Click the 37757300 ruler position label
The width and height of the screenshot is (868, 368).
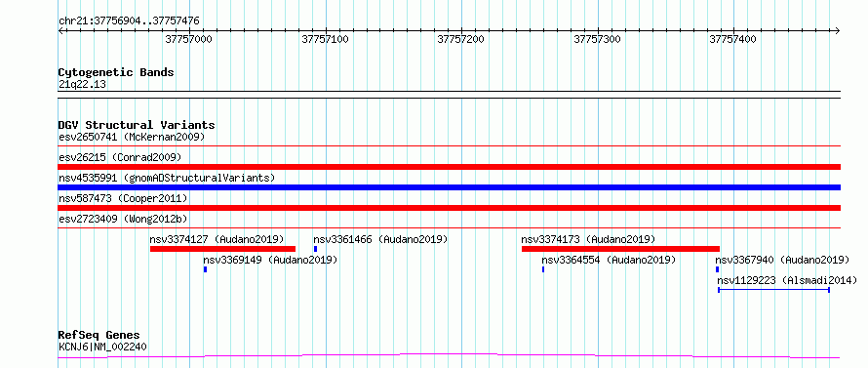[x=597, y=39]
